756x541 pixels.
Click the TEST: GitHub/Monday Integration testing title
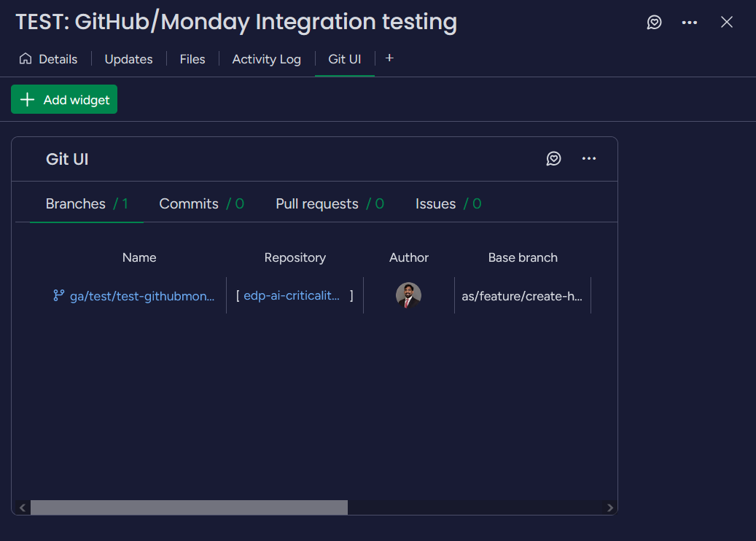236,22
